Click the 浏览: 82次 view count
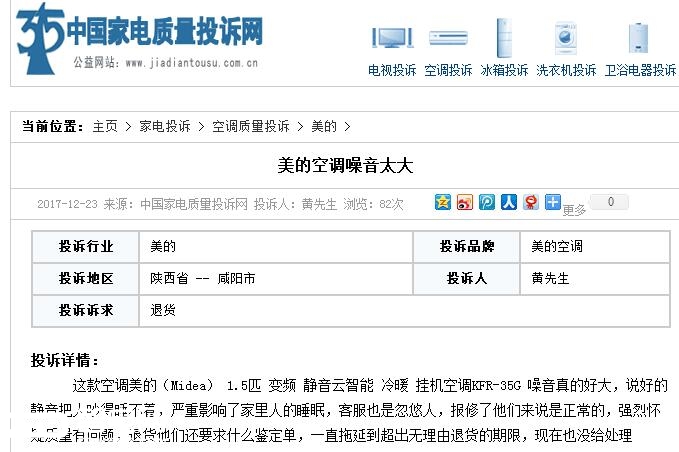 click(373, 204)
